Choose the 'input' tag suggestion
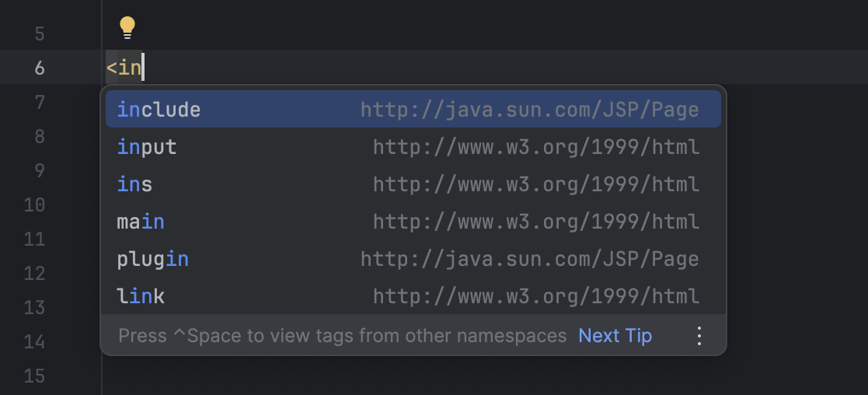Viewport: 868px width, 395px height. pos(147,147)
